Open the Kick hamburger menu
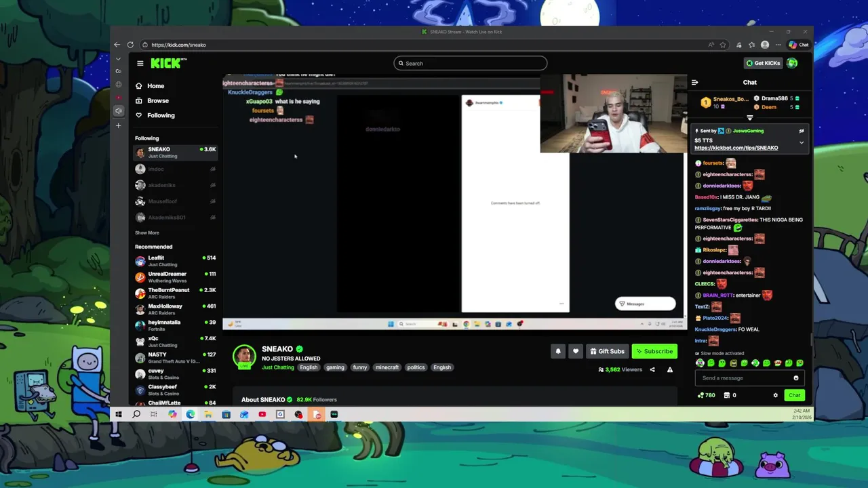 [x=140, y=63]
